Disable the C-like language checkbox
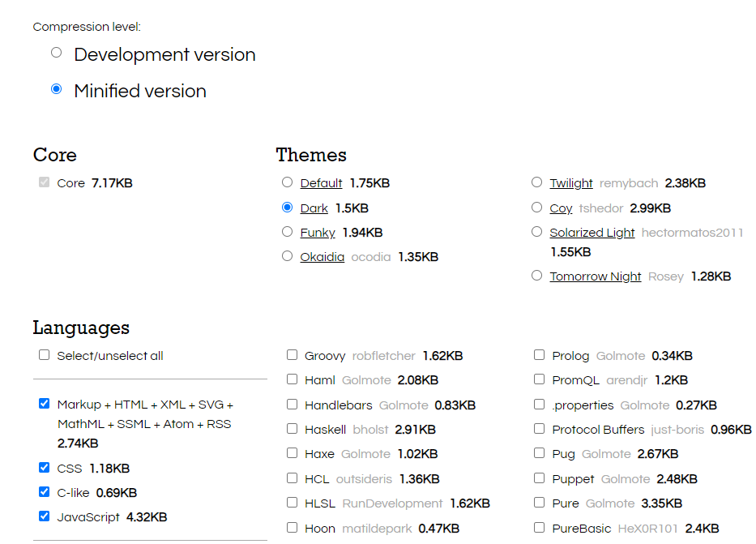756x544 pixels. [44, 491]
